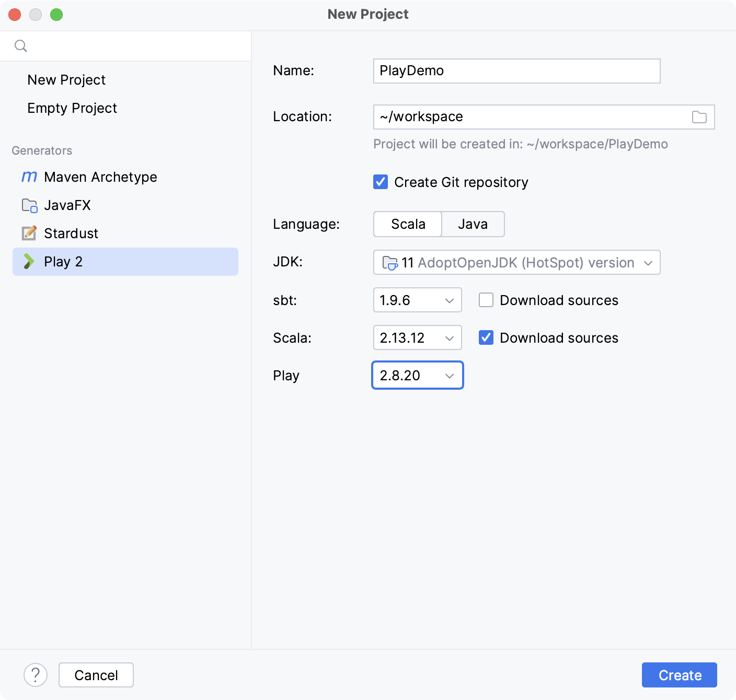Switch Language to Java
Screen dimensions: 736x700
tap(473, 224)
